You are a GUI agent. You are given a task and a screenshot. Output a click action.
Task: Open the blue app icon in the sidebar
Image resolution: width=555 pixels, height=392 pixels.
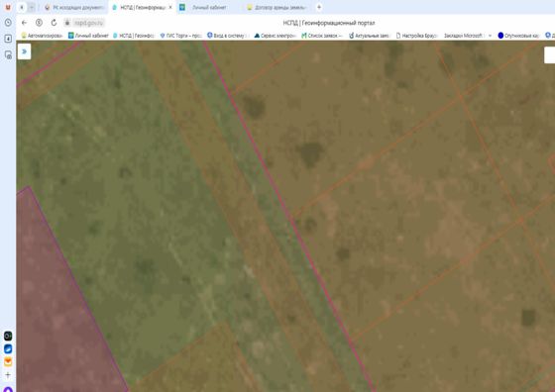[x=8, y=348]
